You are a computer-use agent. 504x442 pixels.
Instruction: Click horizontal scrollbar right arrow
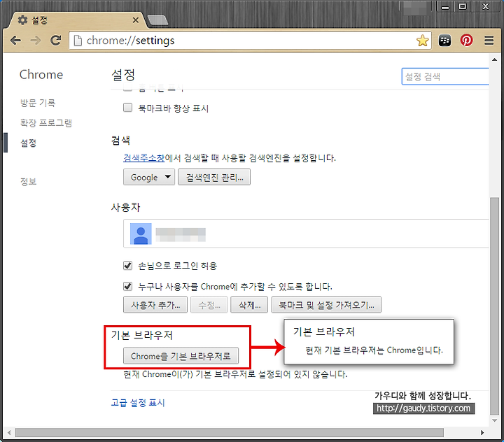point(482,433)
